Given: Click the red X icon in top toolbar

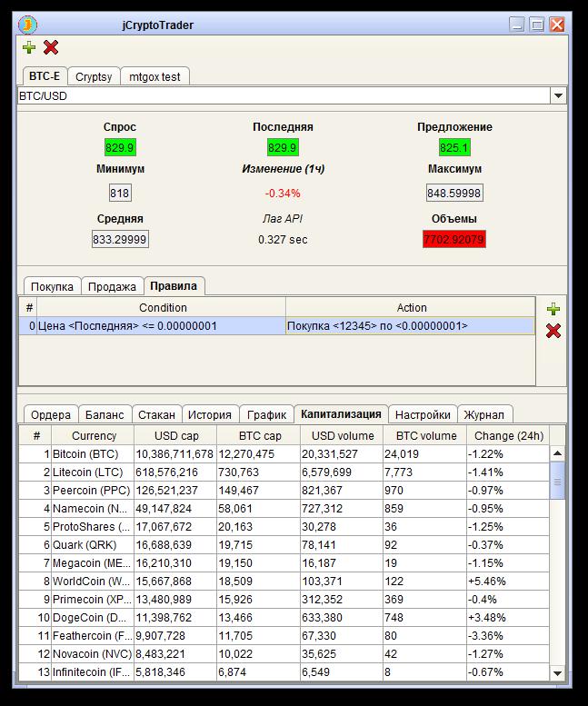Looking at the screenshot, I should pyautogui.click(x=51, y=47).
